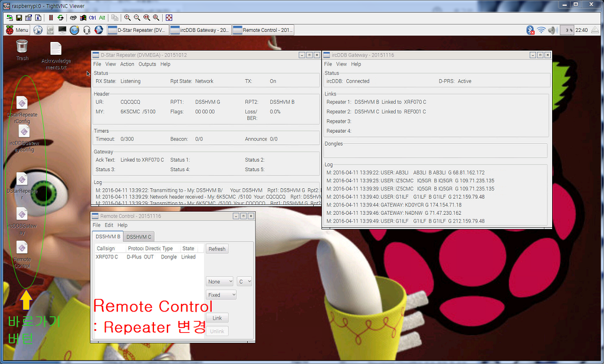Image resolution: width=604 pixels, height=364 pixels.
Task: Select the DS5HVM B tab
Action: (x=108, y=237)
